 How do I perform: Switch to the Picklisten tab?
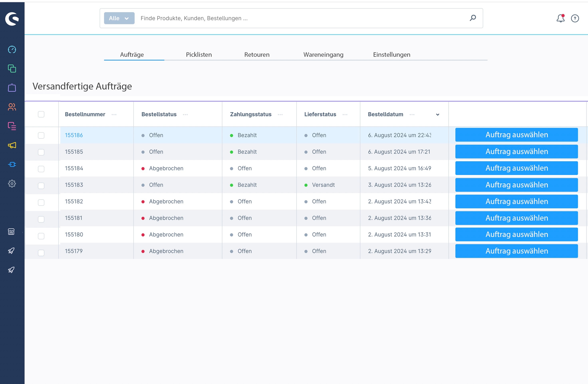pyautogui.click(x=199, y=55)
